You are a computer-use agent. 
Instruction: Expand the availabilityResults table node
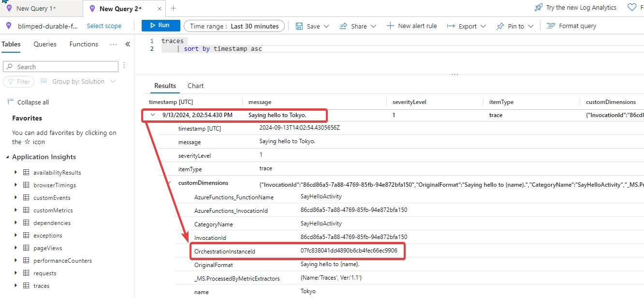click(x=16, y=173)
